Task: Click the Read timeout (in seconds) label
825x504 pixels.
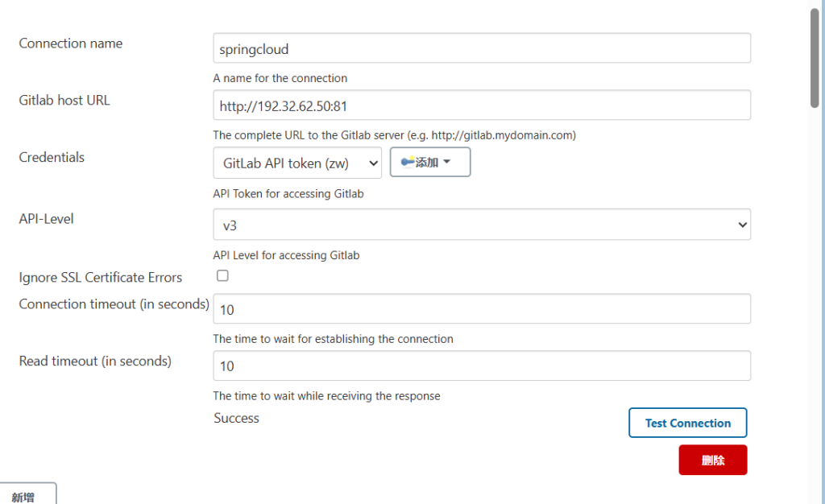Action: (x=95, y=361)
